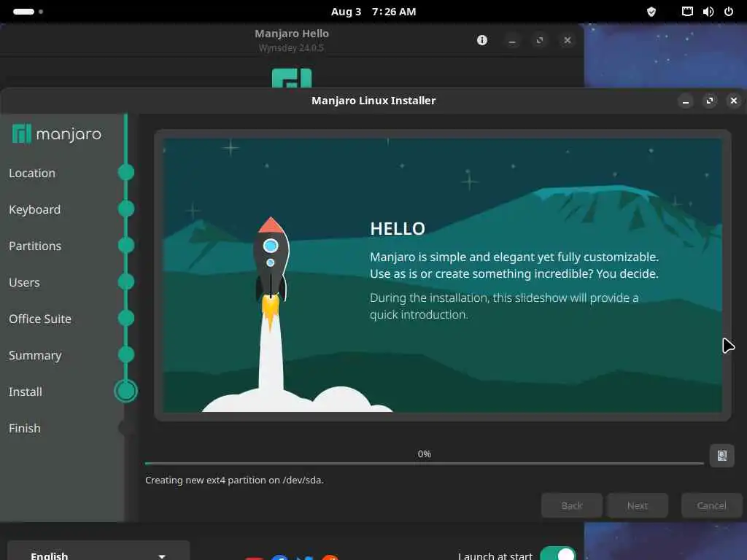The image size is (747, 560).
Task: Select the Users step in sidebar
Action: coord(24,282)
